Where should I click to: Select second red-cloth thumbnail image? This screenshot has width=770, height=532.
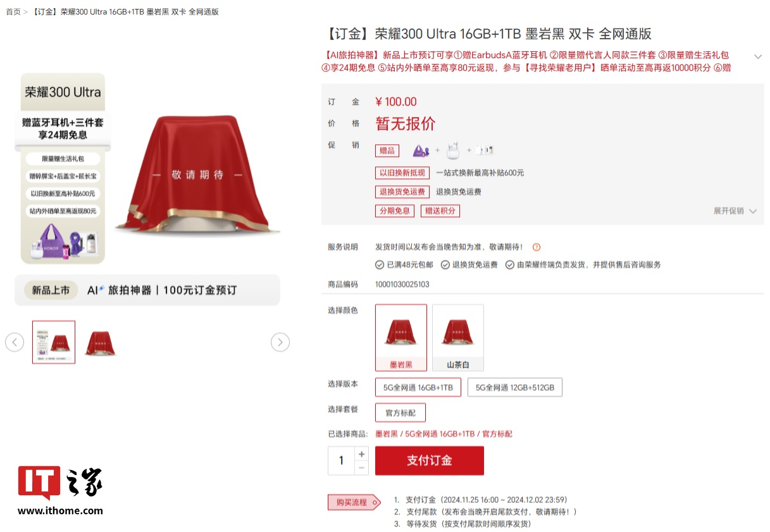[x=100, y=342]
